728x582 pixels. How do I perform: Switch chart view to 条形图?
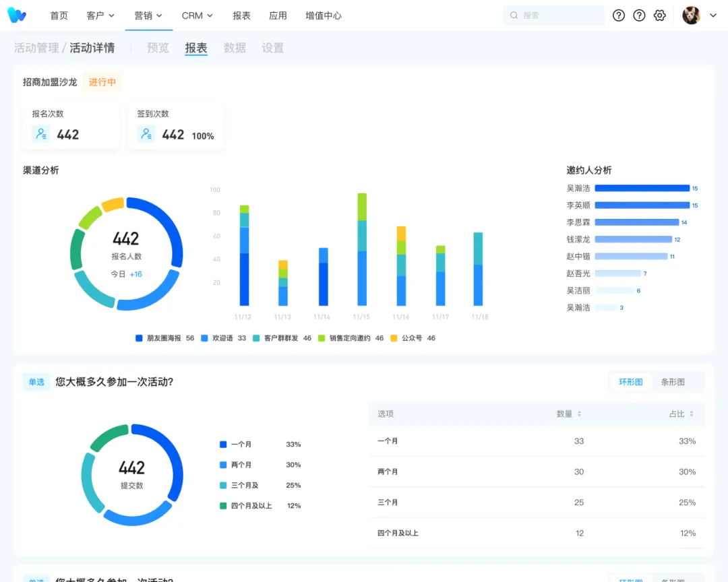pos(672,382)
